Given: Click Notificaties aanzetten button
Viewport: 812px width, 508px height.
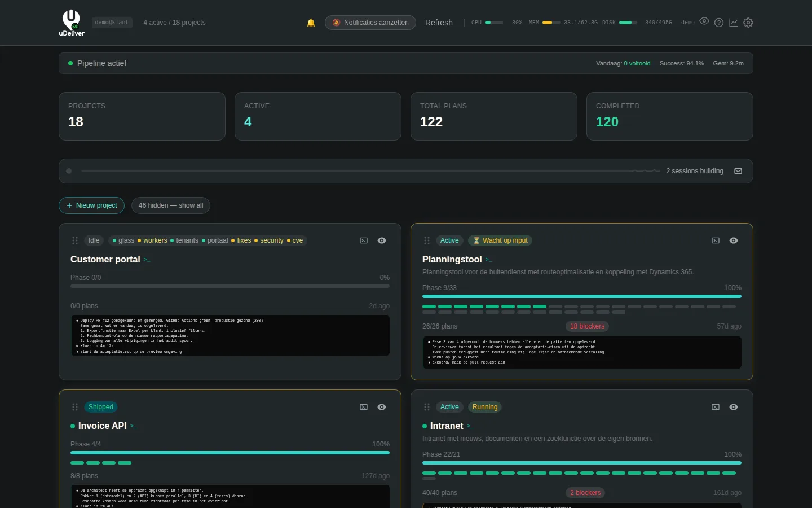Looking at the screenshot, I should [x=370, y=23].
